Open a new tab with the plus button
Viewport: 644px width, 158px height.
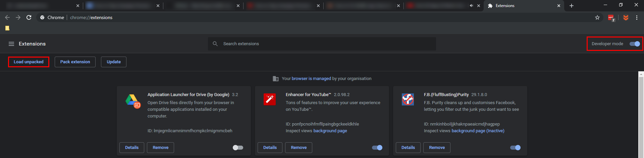pos(572,6)
